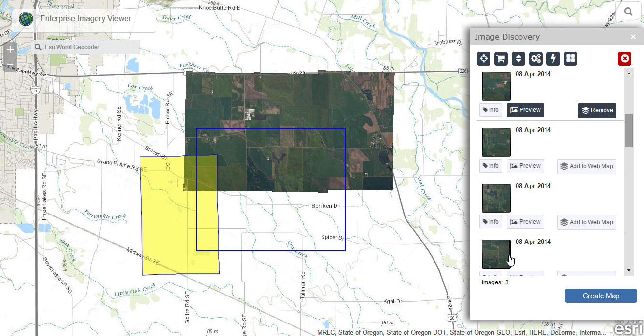Open Info for the second 08 Apr 2014 image
Image resolution: width=644 pixels, height=336 pixels.
(490, 166)
